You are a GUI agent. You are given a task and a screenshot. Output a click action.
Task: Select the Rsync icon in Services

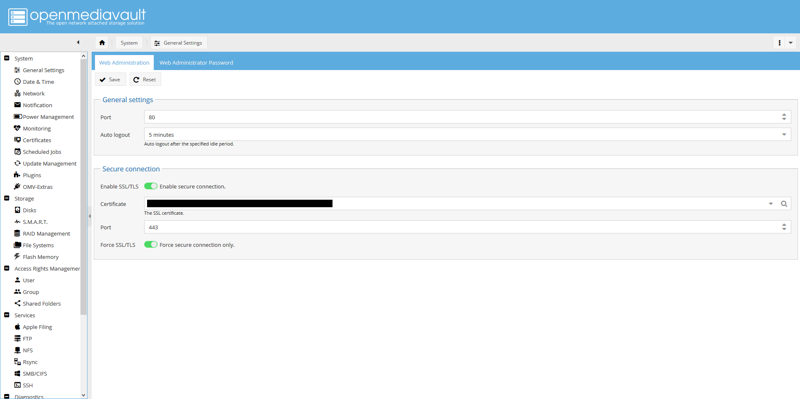click(x=17, y=362)
